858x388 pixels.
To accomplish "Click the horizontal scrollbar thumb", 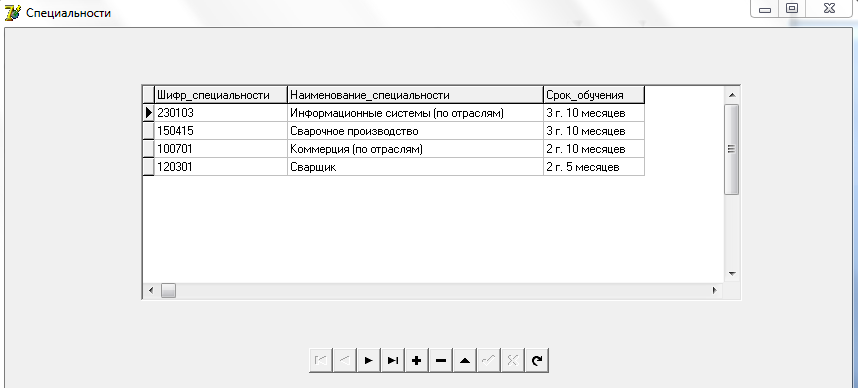I will point(169,291).
